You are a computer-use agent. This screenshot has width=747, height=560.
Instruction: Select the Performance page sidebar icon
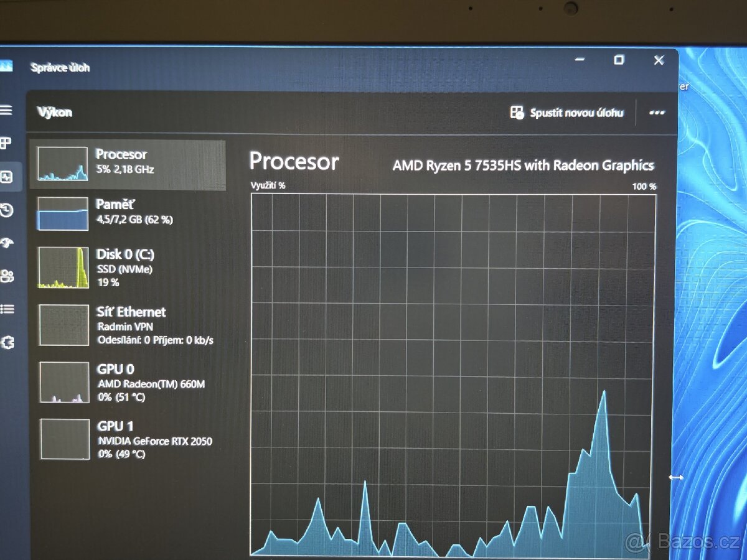(7, 177)
